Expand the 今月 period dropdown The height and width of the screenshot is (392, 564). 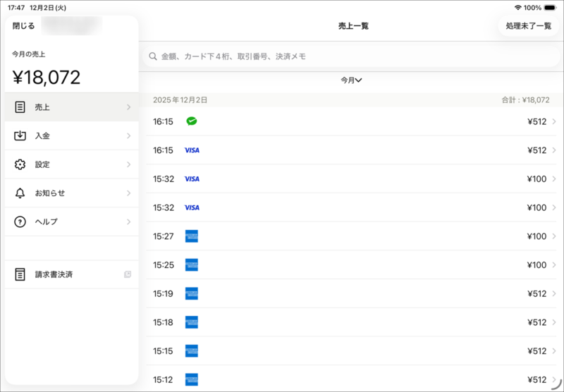(x=351, y=80)
